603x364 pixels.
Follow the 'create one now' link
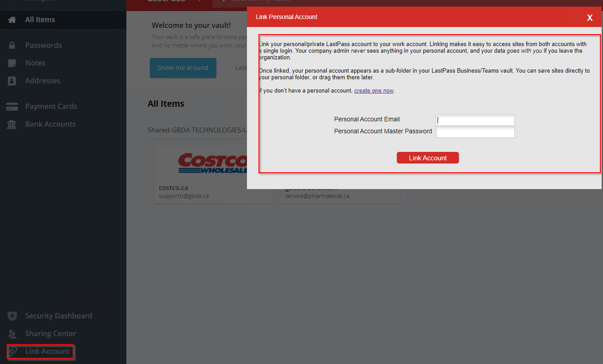(x=374, y=91)
